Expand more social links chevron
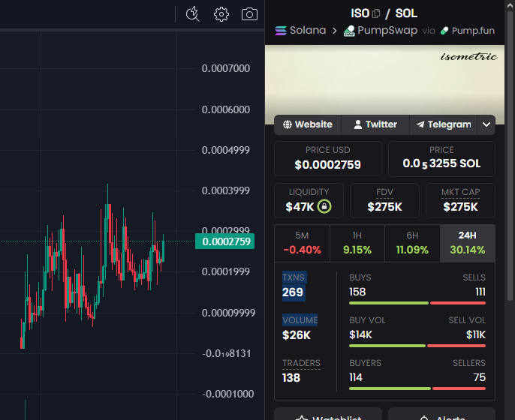515x420 pixels. pyautogui.click(x=486, y=124)
